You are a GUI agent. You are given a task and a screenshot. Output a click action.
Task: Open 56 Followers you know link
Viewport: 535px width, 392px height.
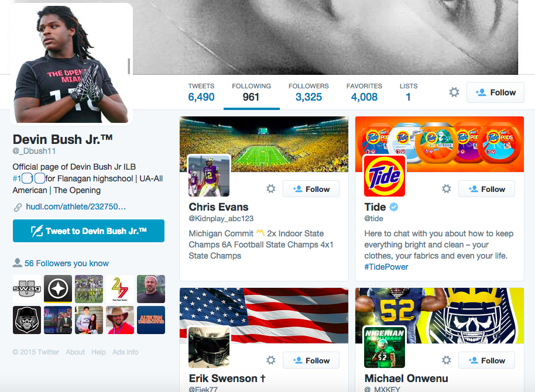tap(67, 263)
